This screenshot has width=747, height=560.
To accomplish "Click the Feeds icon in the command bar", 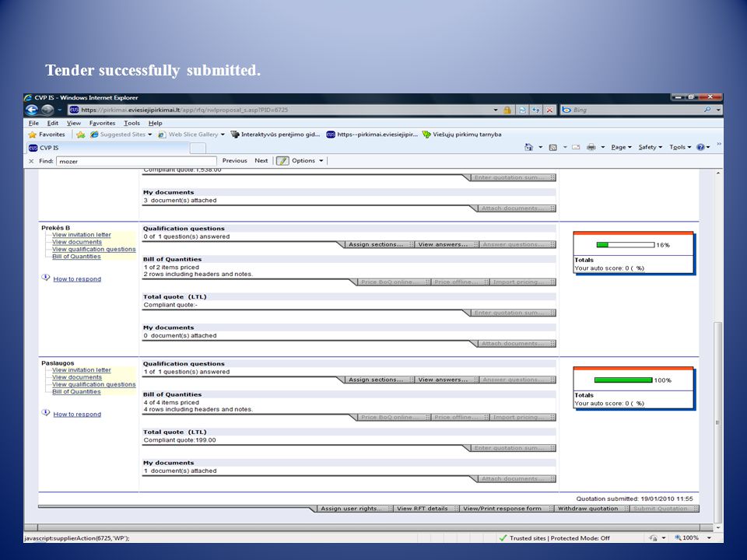I will [x=553, y=147].
